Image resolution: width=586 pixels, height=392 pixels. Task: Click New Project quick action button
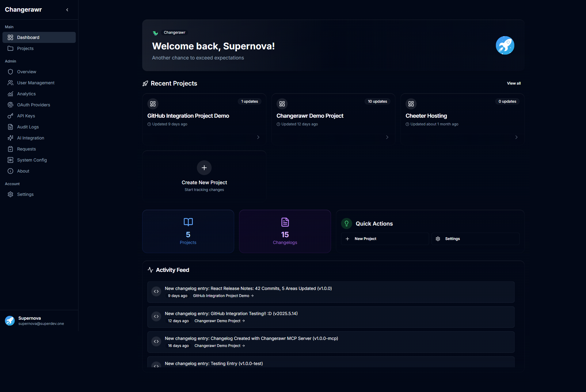[x=385, y=239]
